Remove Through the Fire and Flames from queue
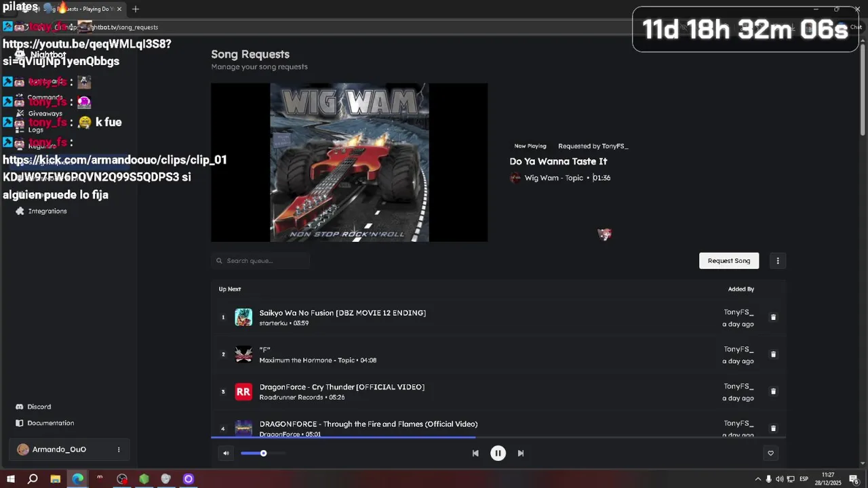The width and height of the screenshot is (868, 488). (x=773, y=428)
